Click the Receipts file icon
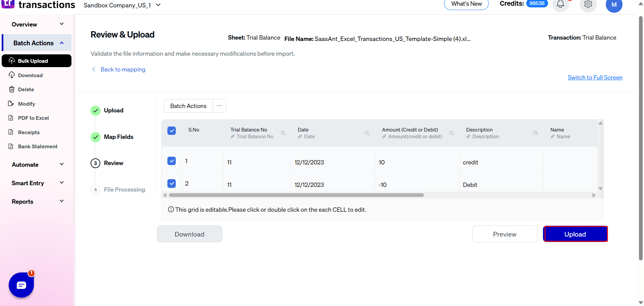The image size is (644, 306). point(11,132)
